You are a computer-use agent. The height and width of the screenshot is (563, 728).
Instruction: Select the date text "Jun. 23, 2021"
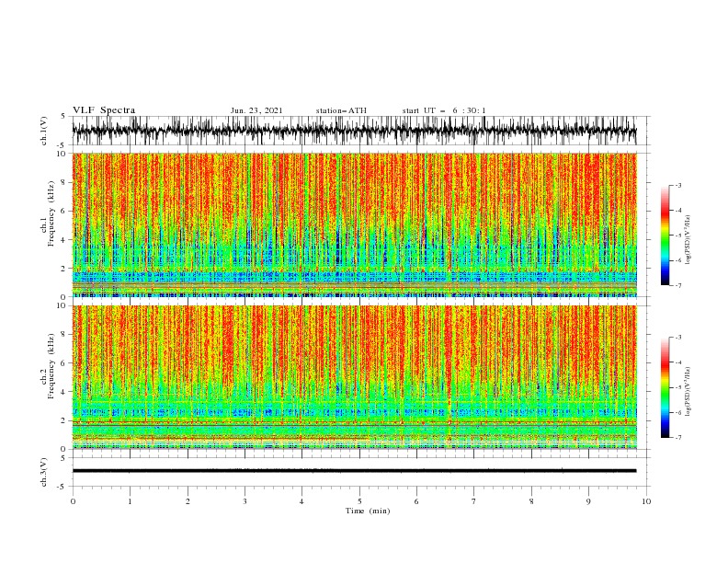point(256,110)
